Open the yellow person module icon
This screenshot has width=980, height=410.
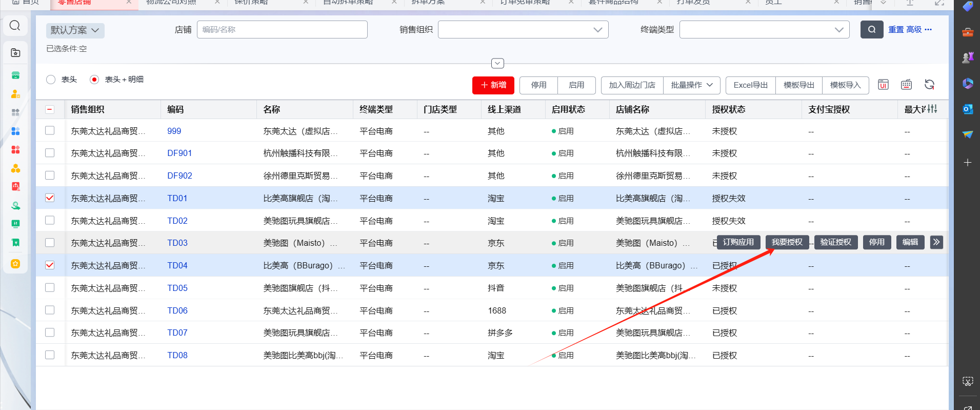(x=15, y=94)
